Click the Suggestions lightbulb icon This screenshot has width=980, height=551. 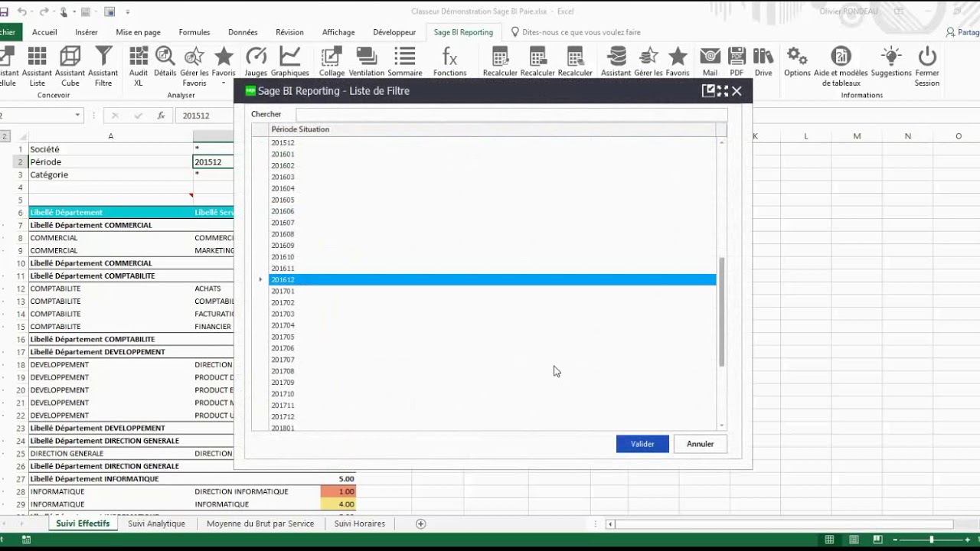(891, 62)
